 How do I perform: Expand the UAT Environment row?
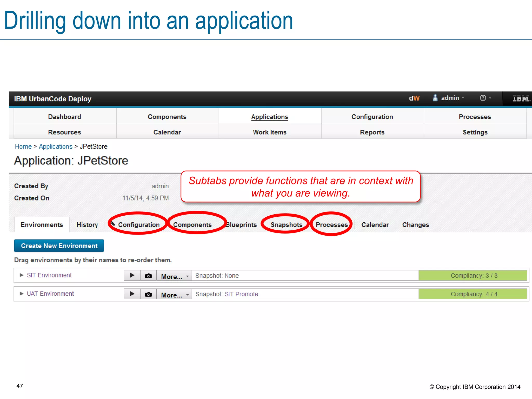tap(22, 294)
